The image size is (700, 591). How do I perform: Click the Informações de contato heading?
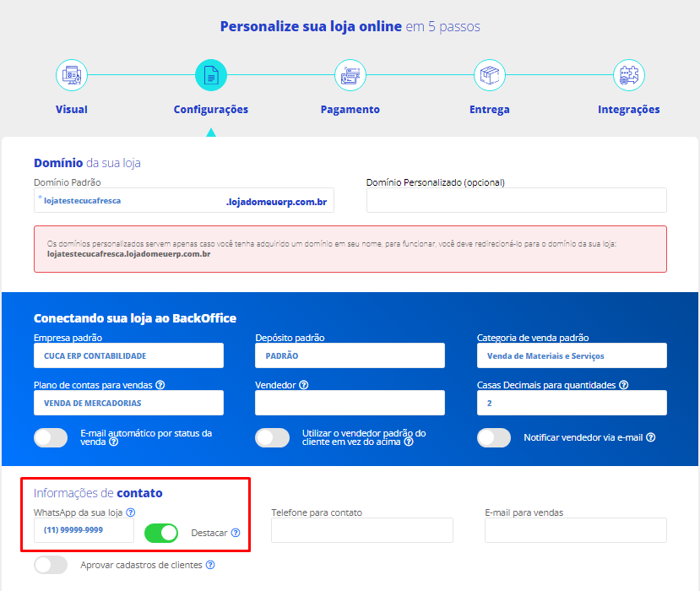click(x=98, y=493)
